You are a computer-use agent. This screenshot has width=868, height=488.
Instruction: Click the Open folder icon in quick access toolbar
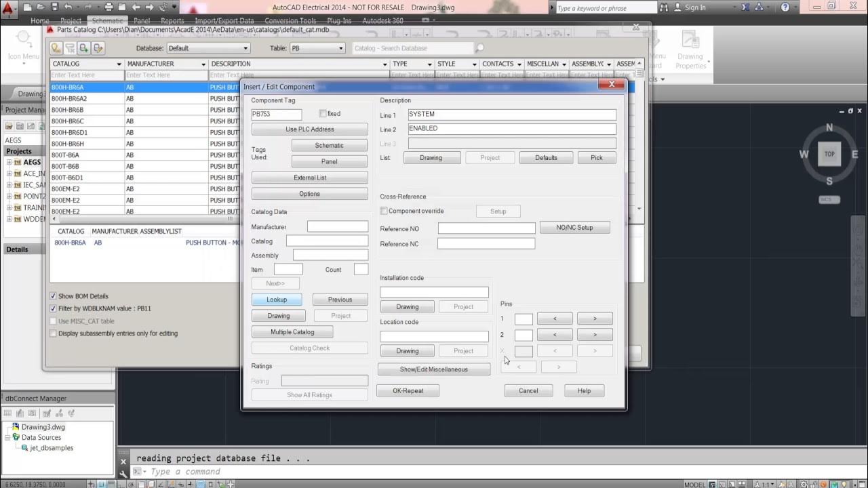pos(40,7)
